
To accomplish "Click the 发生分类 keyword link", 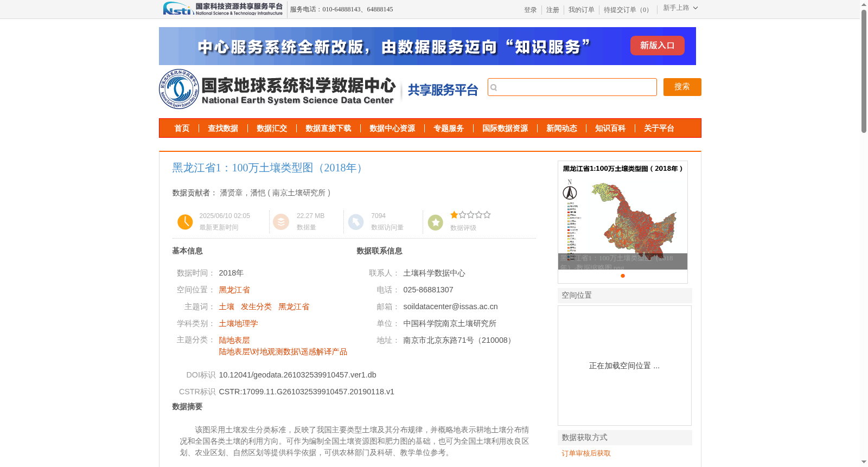I will pyautogui.click(x=256, y=307).
